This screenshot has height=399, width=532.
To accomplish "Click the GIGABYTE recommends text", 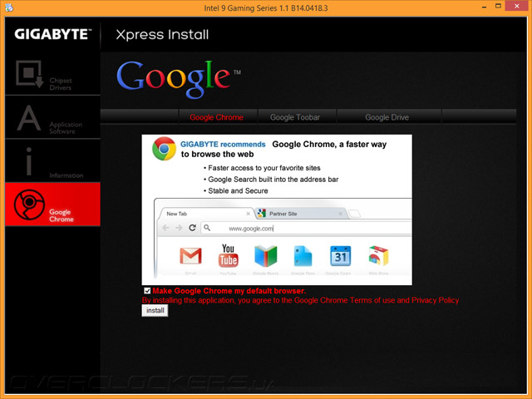I will pos(223,144).
